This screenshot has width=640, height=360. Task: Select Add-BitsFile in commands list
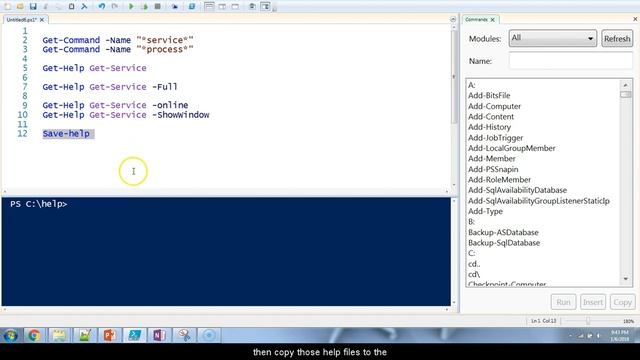[x=489, y=96]
